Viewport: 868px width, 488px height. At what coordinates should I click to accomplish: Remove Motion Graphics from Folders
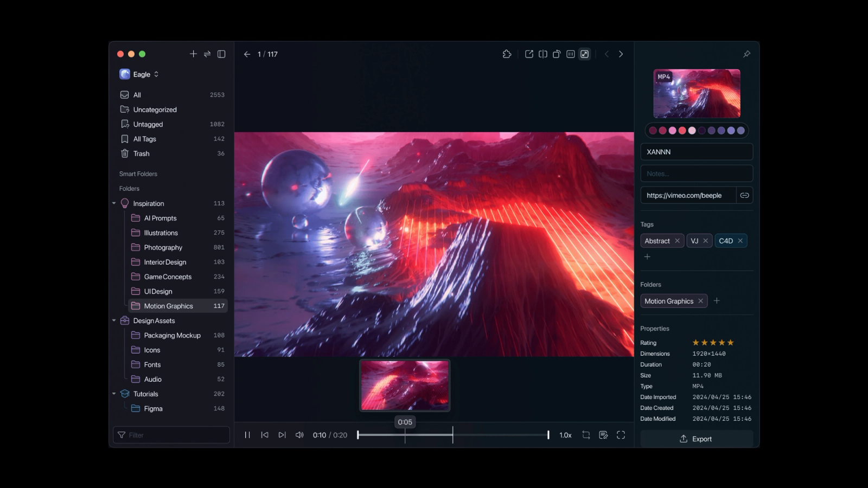pos(700,301)
